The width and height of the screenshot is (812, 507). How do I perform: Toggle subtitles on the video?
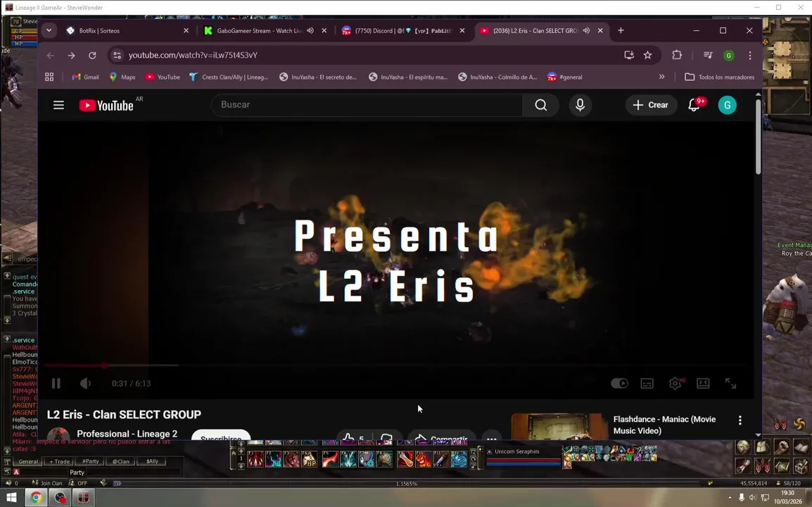coord(647,383)
